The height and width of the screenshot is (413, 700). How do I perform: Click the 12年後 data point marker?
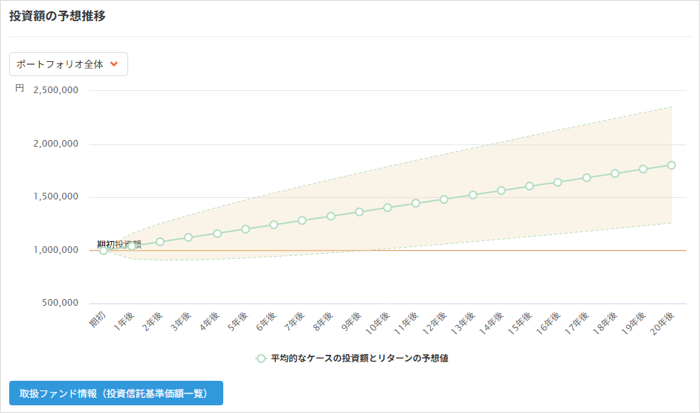444,199
